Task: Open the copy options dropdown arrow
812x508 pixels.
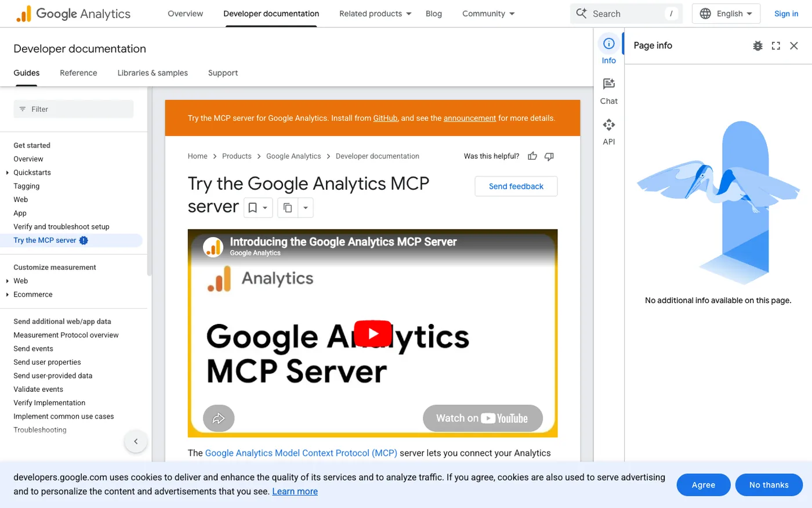Action: [306, 208]
